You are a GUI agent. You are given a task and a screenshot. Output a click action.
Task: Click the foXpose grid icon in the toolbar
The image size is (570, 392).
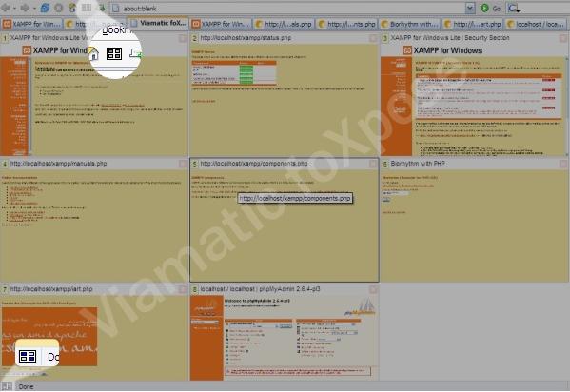click(x=87, y=8)
